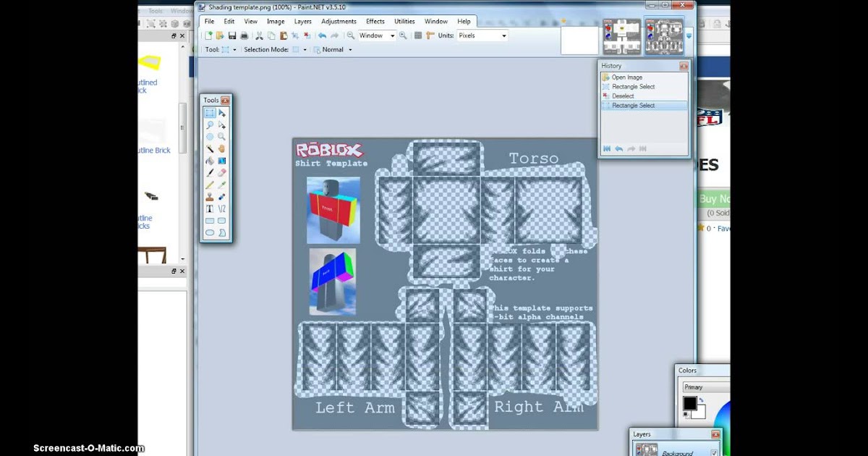
Task: Open the Edit menu
Action: point(229,21)
